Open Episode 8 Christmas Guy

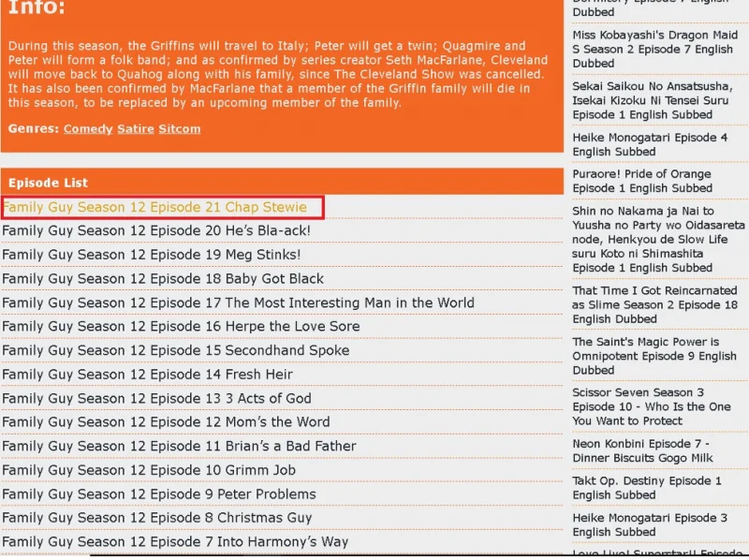pos(157,518)
